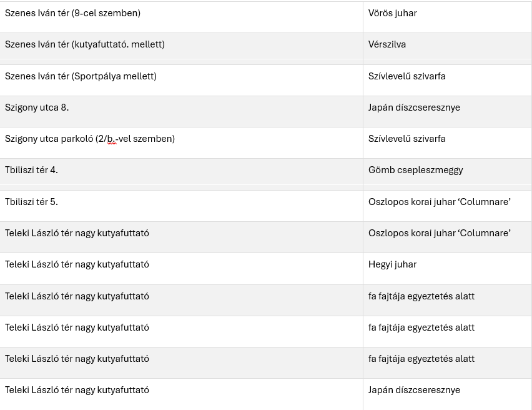Viewport: 532px width, 410px height.
Task: Select the 'Sportpálya mellett' address cell
Action: click(x=81, y=76)
